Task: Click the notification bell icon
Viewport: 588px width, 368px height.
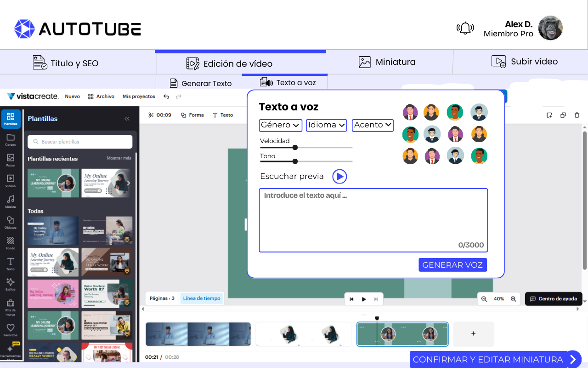Action: [465, 28]
